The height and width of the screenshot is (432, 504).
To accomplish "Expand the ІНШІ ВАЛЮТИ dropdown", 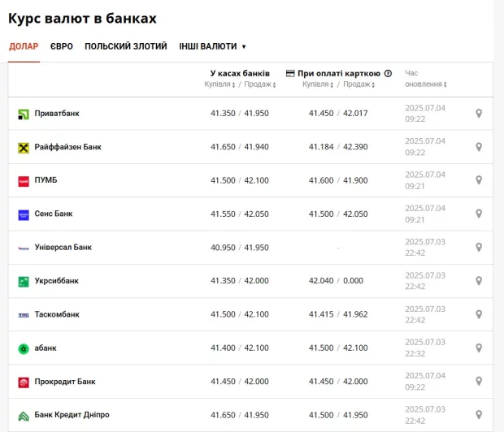I will tap(212, 46).
